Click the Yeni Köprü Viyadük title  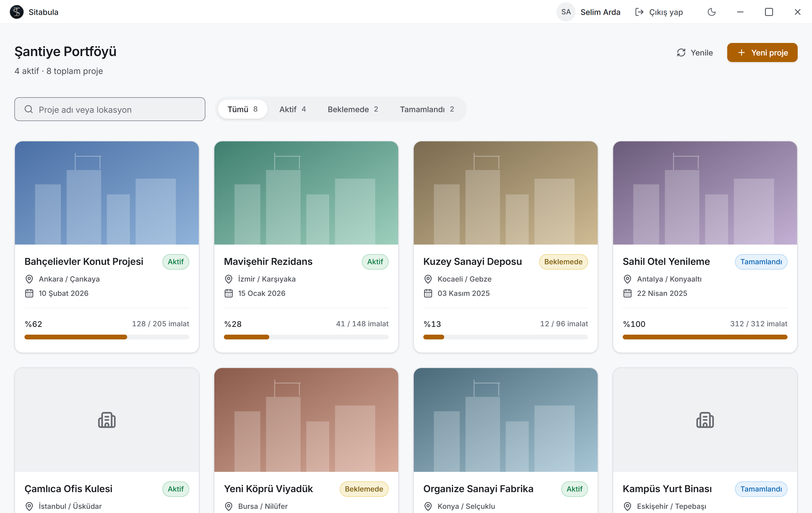268,489
